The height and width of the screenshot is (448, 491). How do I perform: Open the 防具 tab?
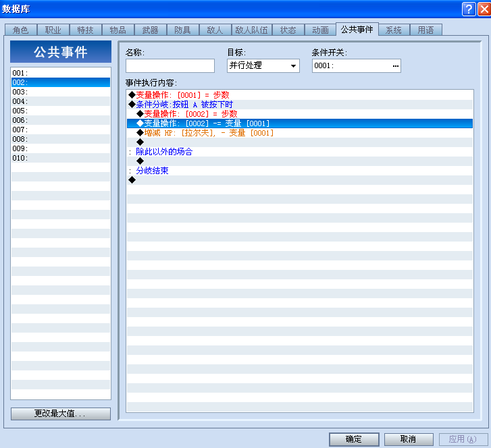pyautogui.click(x=183, y=30)
